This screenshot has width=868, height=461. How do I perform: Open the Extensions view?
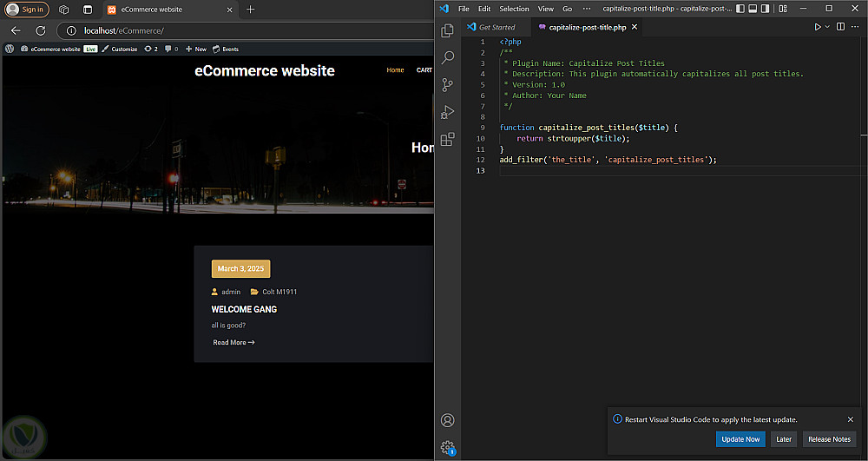(x=448, y=139)
